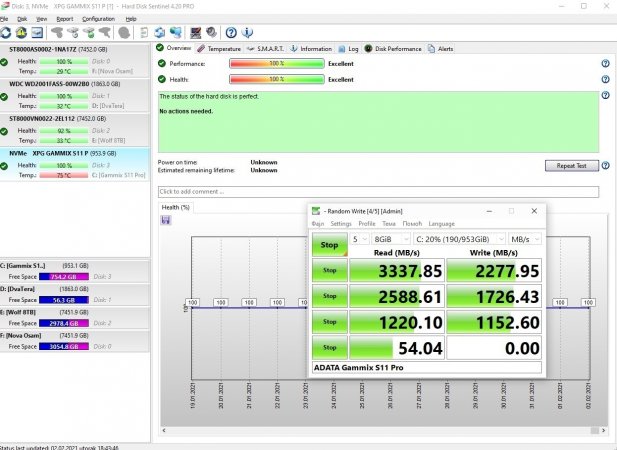Click the green check beside Performance label
Screen dimensions: 617x450
(162, 63)
